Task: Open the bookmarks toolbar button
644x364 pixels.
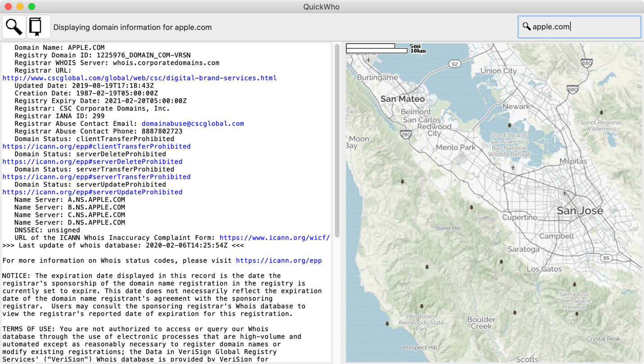Action: [x=38, y=27]
